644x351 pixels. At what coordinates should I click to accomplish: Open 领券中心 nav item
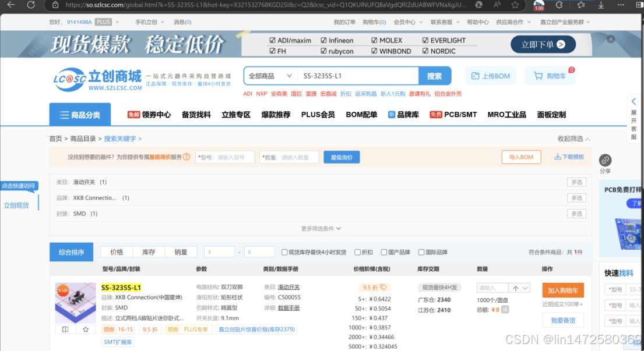pos(149,115)
